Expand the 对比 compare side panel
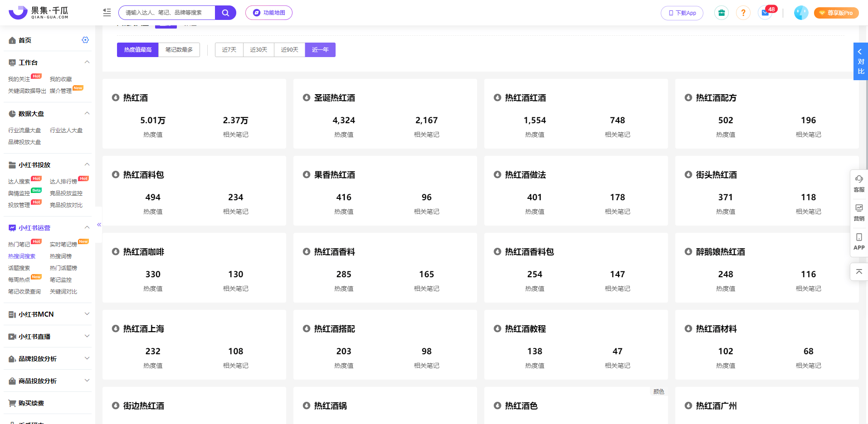Viewport: 868px width, 424px height. 861,62
